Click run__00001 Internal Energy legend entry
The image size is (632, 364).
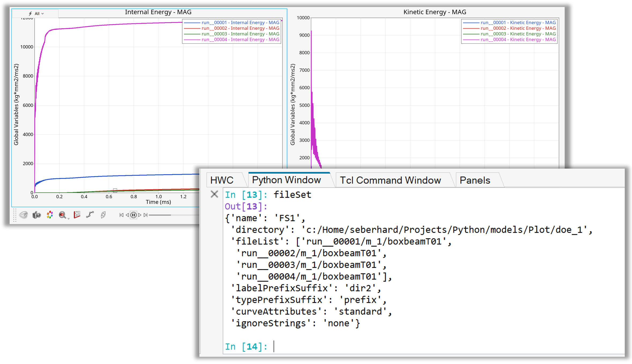[232, 23]
